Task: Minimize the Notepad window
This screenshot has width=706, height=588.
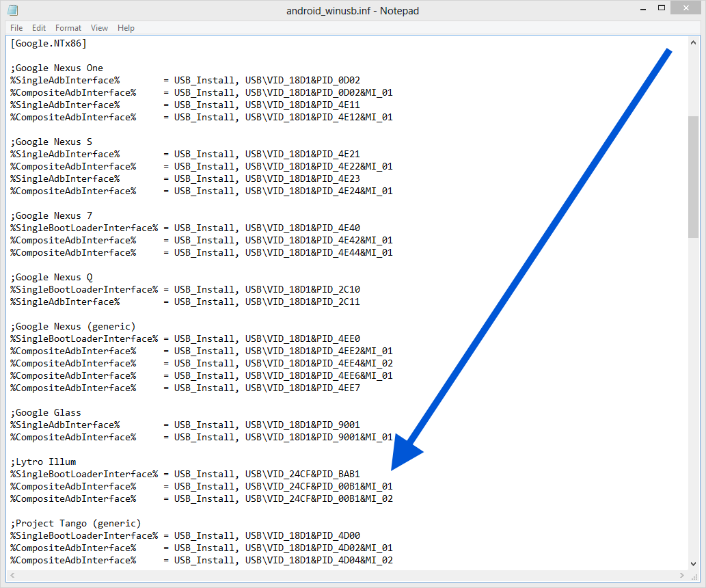Action: pos(643,9)
